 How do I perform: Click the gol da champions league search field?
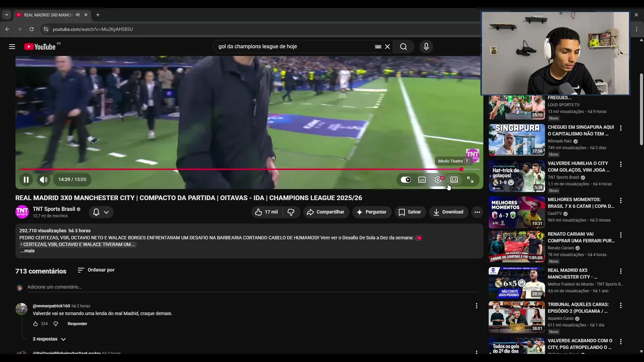pos(294,47)
